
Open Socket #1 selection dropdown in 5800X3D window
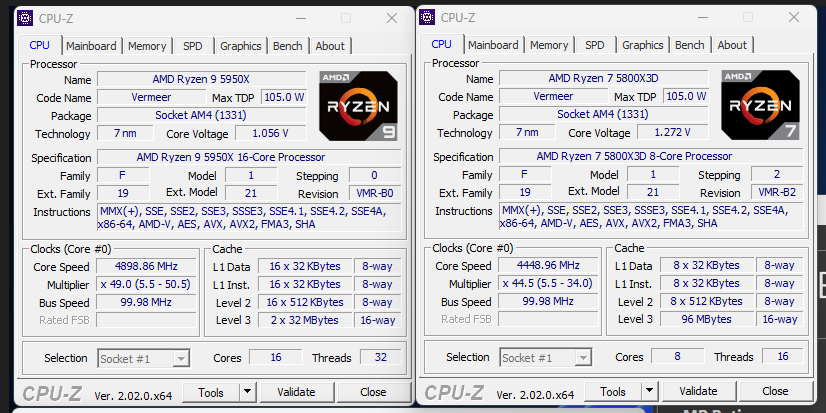546,358
